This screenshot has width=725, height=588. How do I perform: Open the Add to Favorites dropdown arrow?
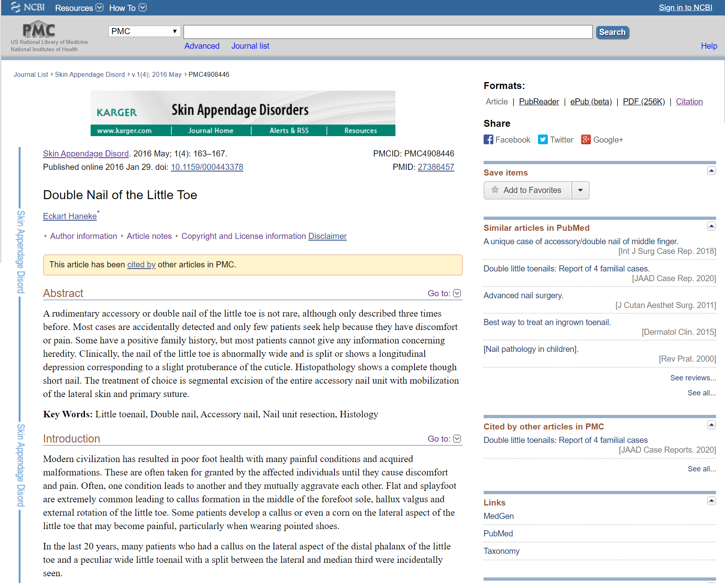580,190
